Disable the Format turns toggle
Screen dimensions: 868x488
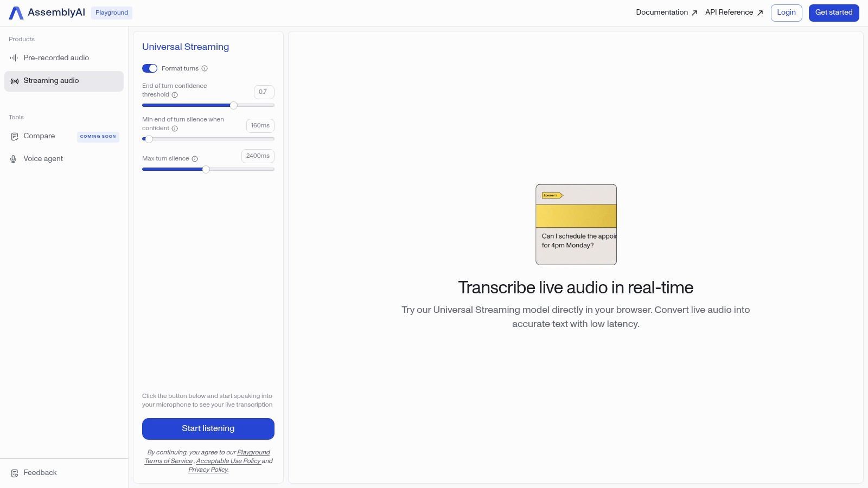pos(150,68)
